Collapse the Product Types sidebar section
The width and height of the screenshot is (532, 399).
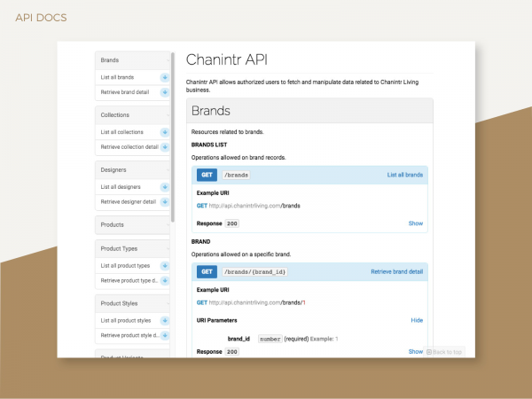tap(132, 248)
